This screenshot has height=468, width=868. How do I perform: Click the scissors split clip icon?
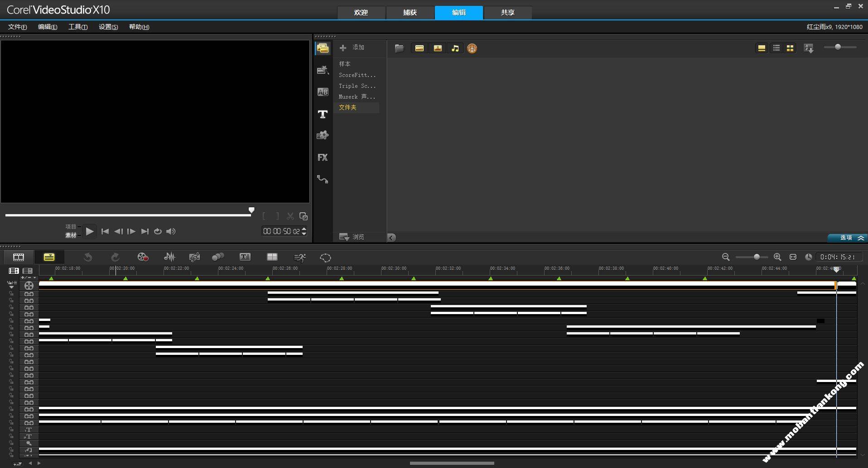click(x=290, y=216)
